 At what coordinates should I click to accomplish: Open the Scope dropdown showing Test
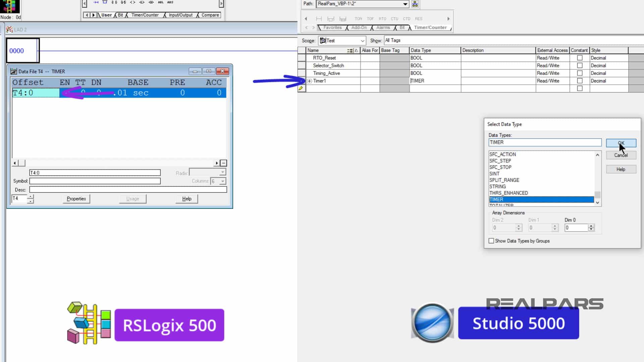point(362,41)
